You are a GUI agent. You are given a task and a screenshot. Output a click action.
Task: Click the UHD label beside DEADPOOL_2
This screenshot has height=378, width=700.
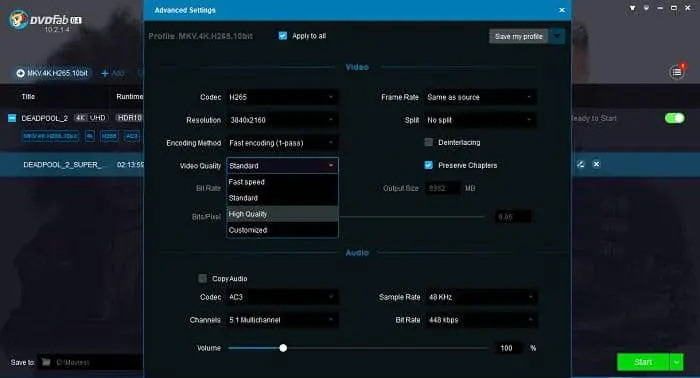[x=97, y=118]
